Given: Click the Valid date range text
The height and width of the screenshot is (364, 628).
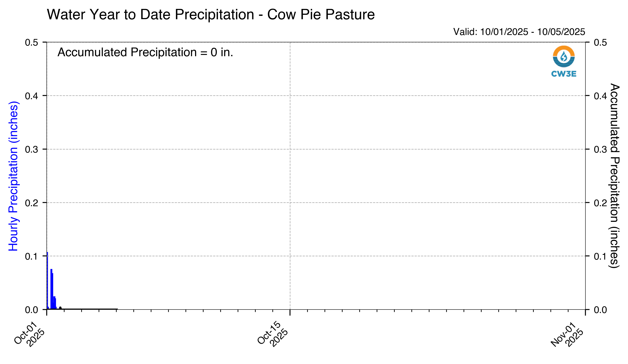Looking at the screenshot, I should (519, 32).
